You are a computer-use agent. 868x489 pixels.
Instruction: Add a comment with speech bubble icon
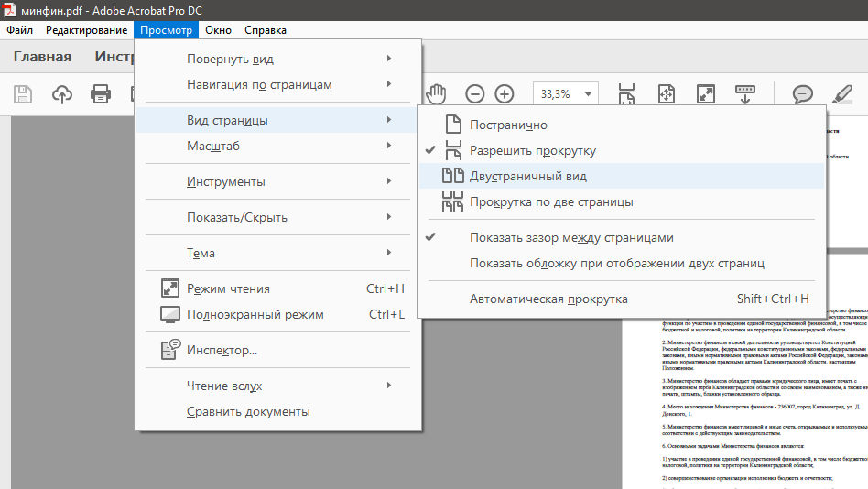click(802, 93)
